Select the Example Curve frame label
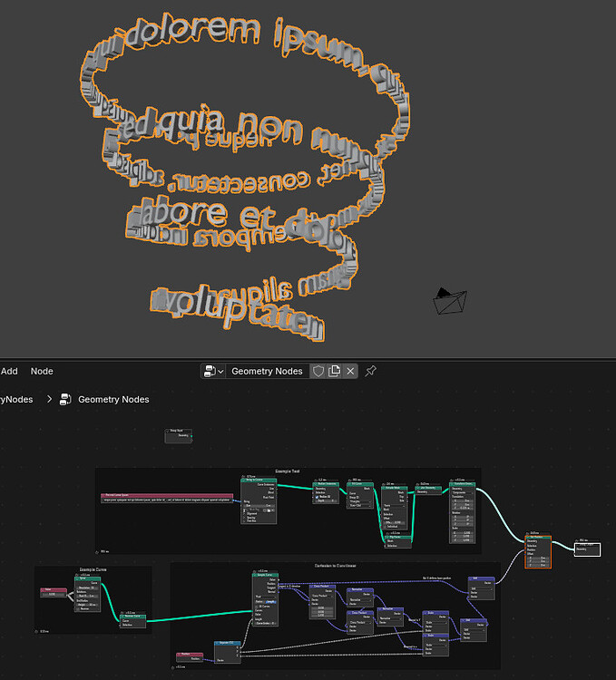616x680 pixels. click(x=93, y=569)
